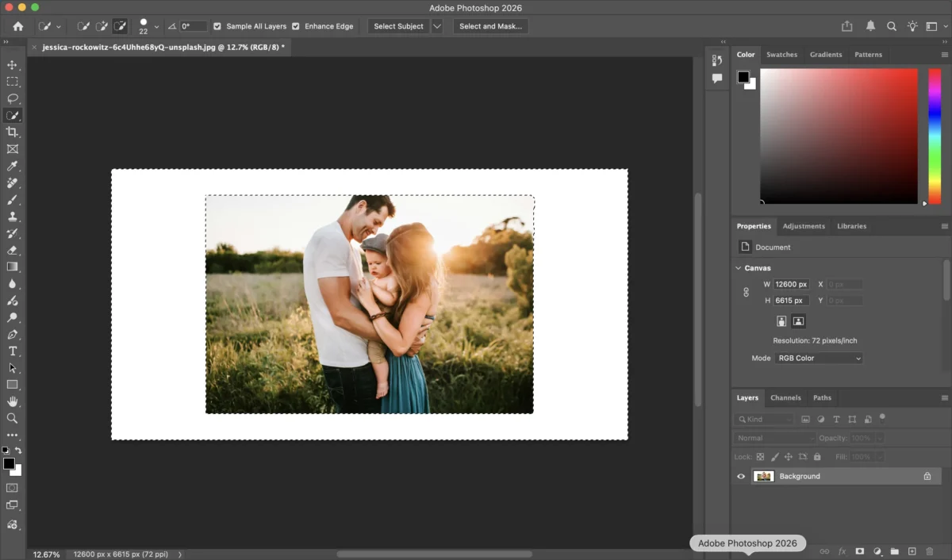Switch to the Adjustments tab
Image resolution: width=952 pixels, height=560 pixels.
coord(804,226)
